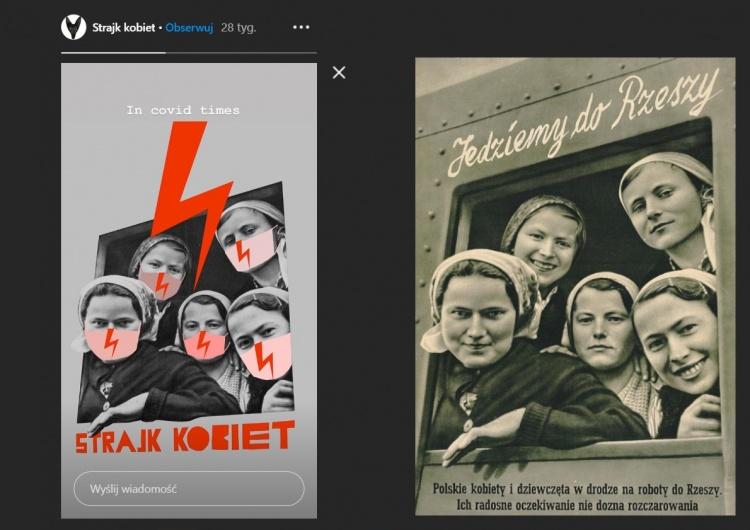750x530 pixels.
Task: Click the poster's bottom caption about Polskie kobiety
Action: pyautogui.click(x=575, y=496)
